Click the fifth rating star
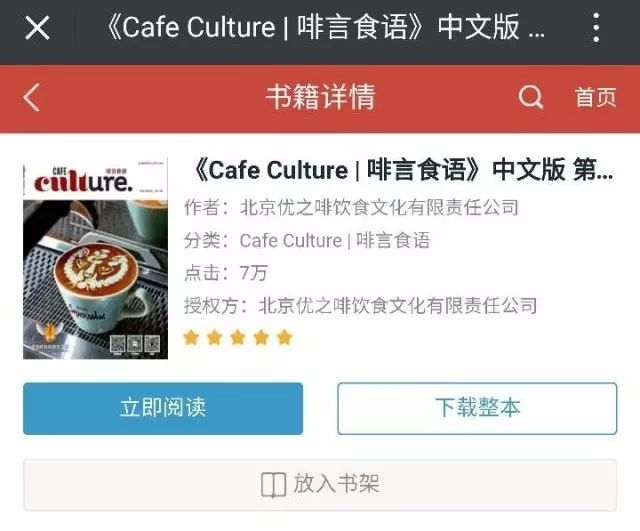The height and width of the screenshot is (531, 640). pyautogui.click(x=284, y=338)
